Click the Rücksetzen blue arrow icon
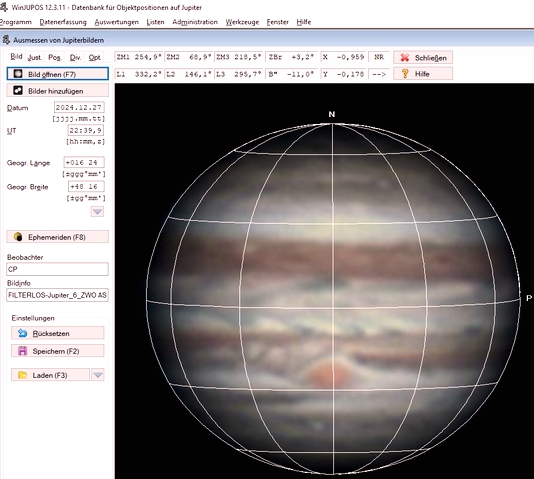Image resolution: width=534 pixels, height=479 pixels. click(x=22, y=333)
